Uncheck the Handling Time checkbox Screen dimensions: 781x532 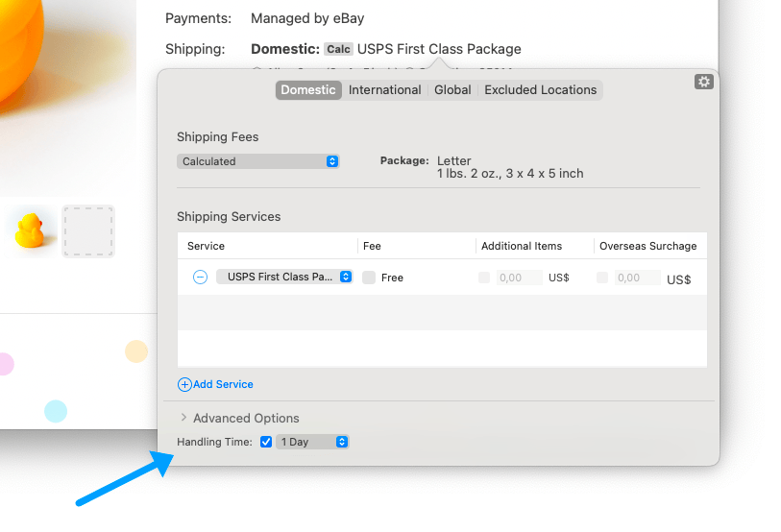pos(266,442)
